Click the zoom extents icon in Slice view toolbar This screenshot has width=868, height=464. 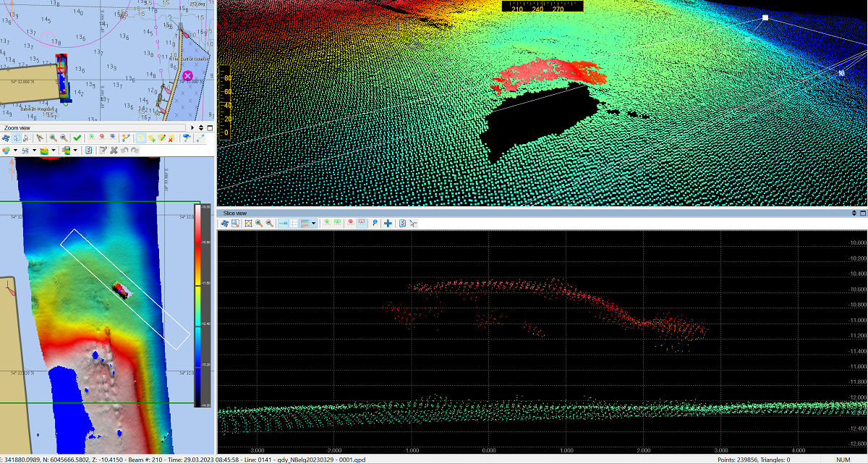[248, 224]
